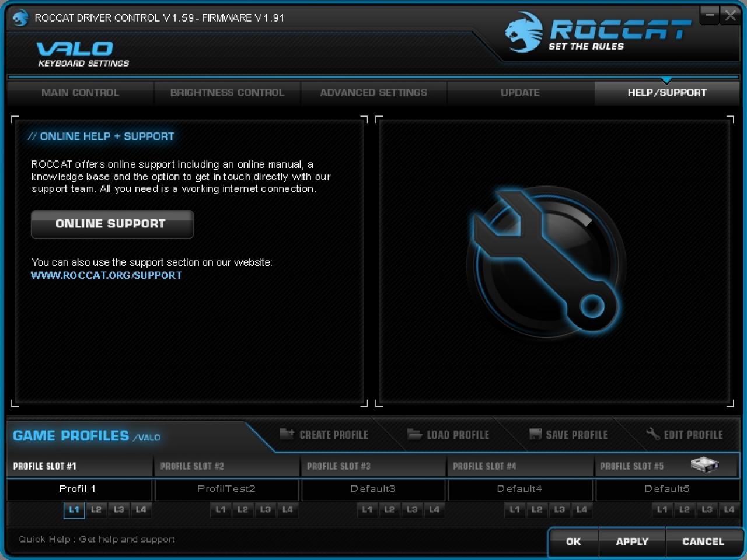Toggle L4 under Default3
The image size is (747, 560).
(x=434, y=510)
